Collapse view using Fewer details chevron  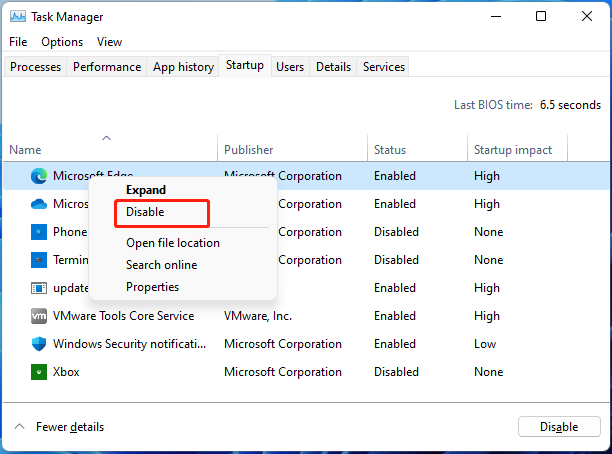click(20, 426)
